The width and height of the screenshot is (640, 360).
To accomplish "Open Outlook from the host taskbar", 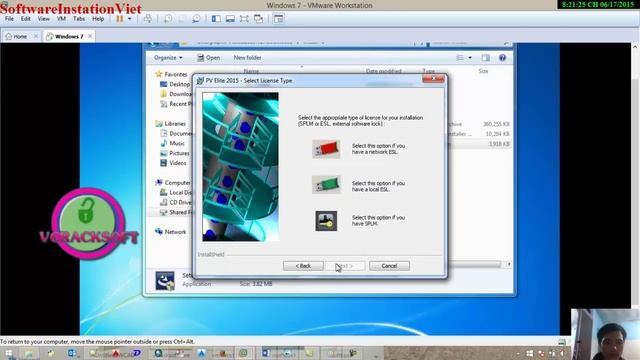I will 72,353.
